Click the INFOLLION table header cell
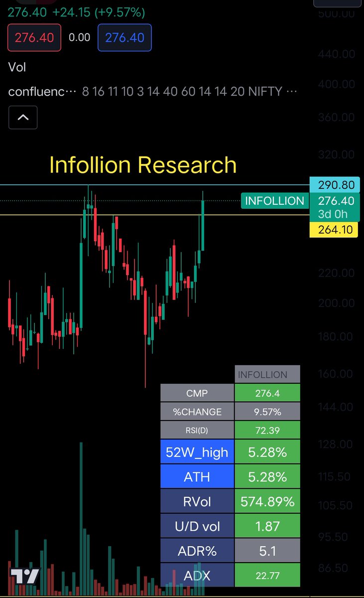 click(x=267, y=375)
